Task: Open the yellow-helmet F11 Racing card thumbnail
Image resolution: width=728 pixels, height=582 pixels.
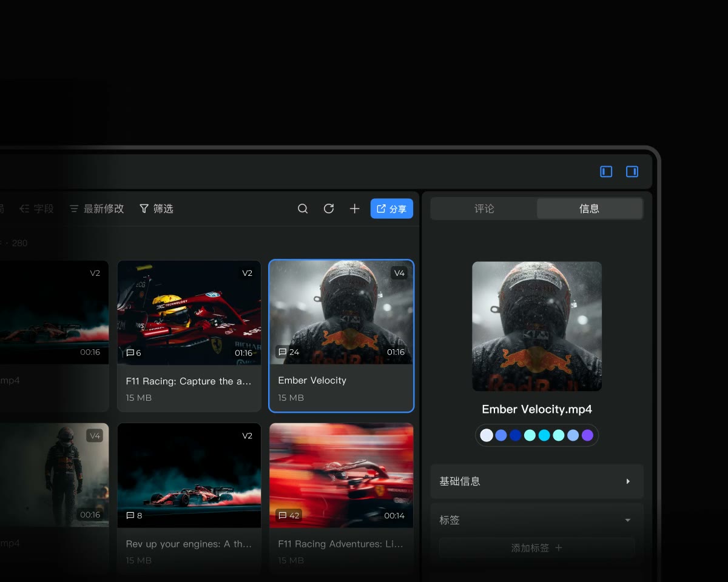Action: [x=189, y=312]
